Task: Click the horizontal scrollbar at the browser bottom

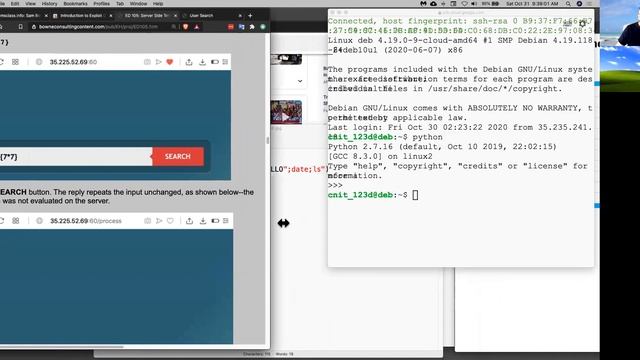Action: pos(61,347)
